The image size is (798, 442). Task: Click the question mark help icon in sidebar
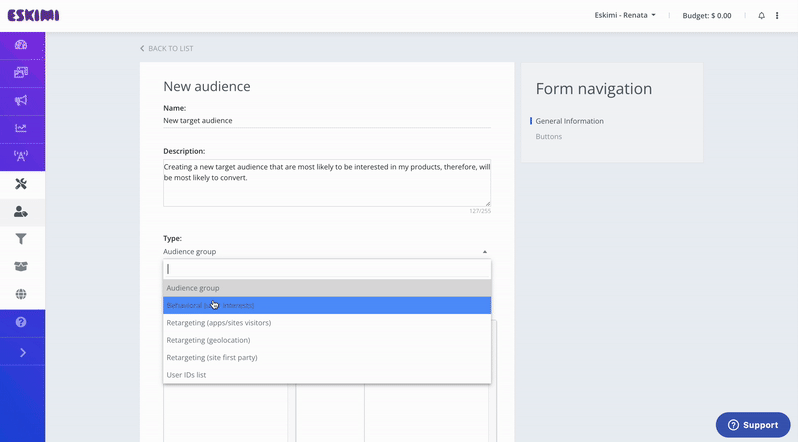tap(21, 322)
